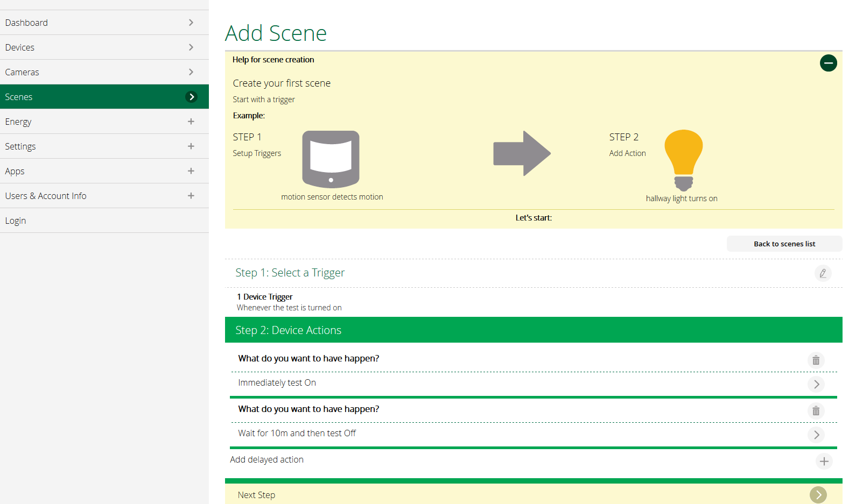
Task: Click the plus icon beside Add delayed action
Action: point(824,461)
